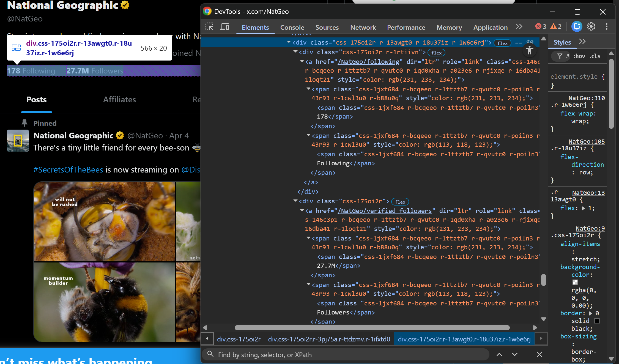Close the DevTools find bar
The height and width of the screenshot is (364, 619).
pyautogui.click(x=539, y=354)
